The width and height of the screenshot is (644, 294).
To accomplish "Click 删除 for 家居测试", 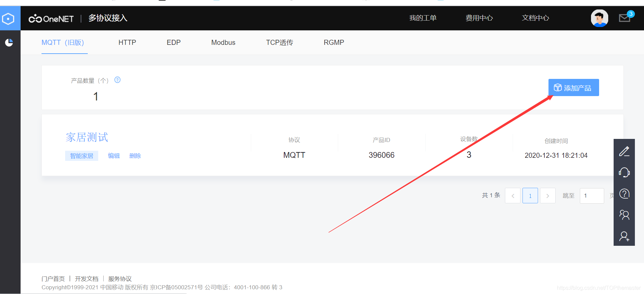I will tap(135, 156).
